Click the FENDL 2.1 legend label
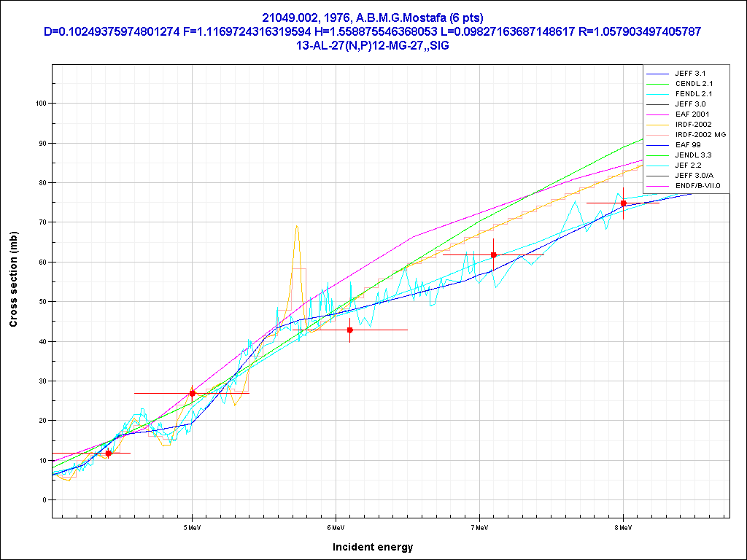 pyautogui.click(x=692, y=94)
